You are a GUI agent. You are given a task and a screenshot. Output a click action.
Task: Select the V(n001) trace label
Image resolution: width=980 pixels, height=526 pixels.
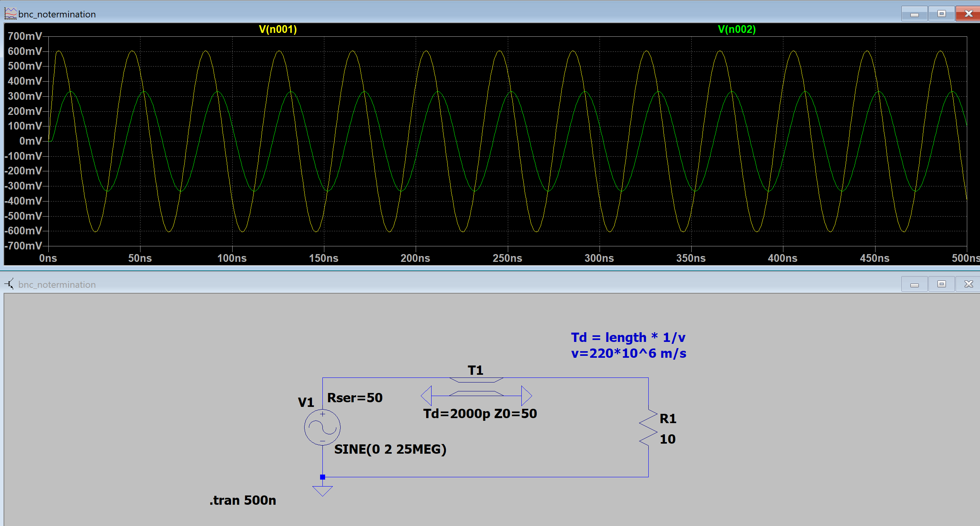278,29
